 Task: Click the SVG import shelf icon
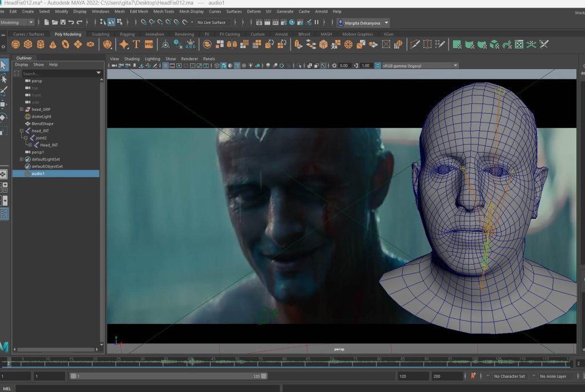tap(149, 45)
